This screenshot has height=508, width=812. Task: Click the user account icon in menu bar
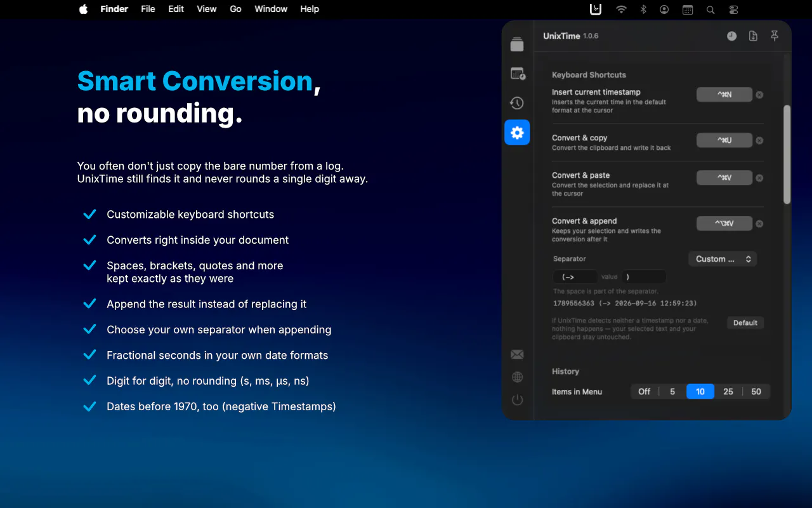click(x=664, y=10)
